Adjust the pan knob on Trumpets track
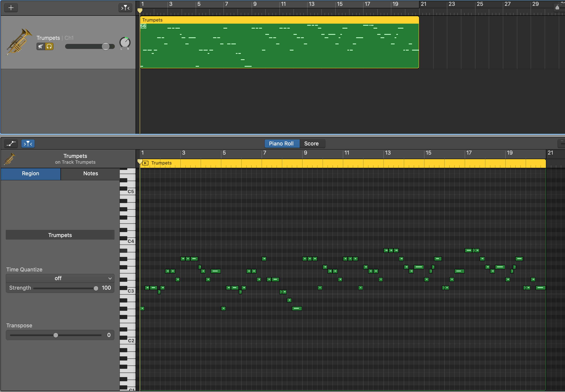Image resolution: width=565 pixels, height=392 pixels. 125,42
